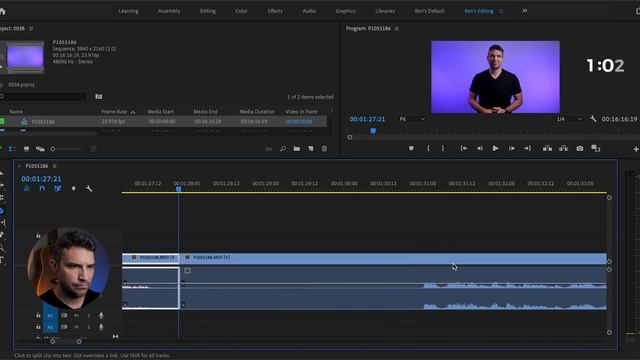Screen dimensions: 640x360
Task: Toggle timeline Snap magnet
Action: (42, 189)
